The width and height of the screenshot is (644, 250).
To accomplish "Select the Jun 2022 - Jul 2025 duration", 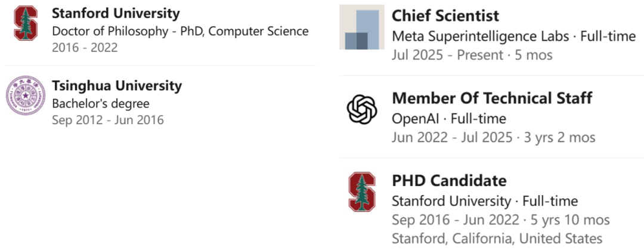I will pos(493,137).
